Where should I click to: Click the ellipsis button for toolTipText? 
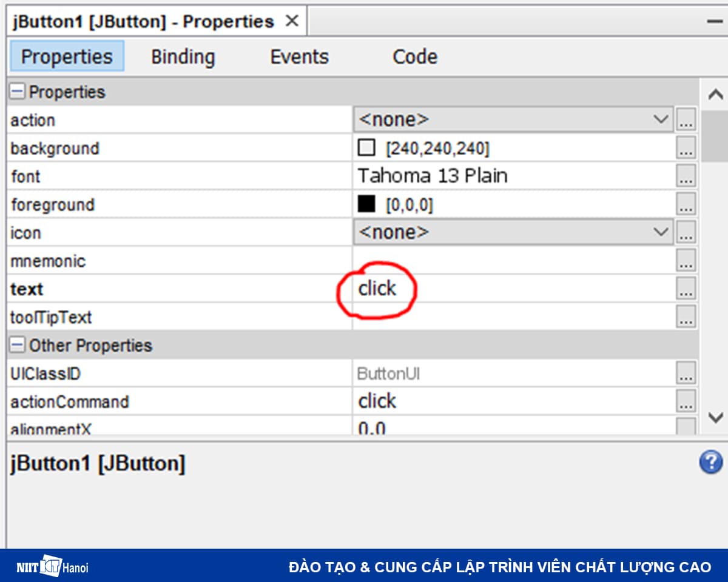click(x=686, y=317)
